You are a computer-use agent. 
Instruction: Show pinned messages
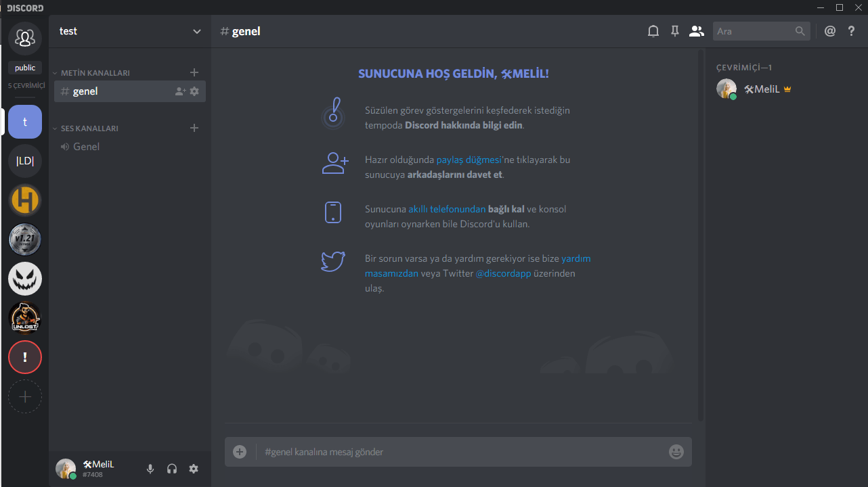[675, 31]
